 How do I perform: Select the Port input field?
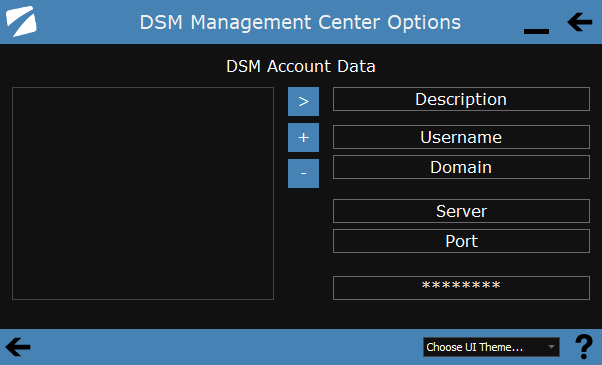click(x=461, y=241)
